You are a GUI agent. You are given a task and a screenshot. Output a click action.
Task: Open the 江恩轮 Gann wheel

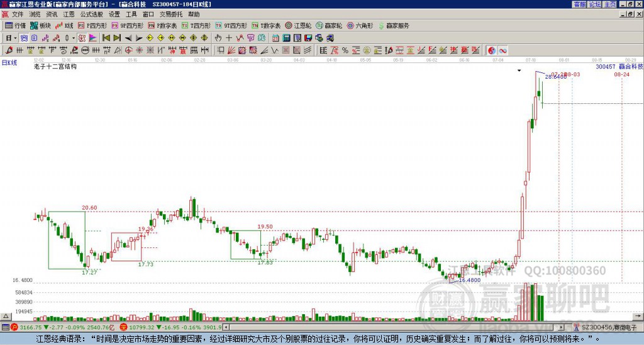(x=299, y=25)
